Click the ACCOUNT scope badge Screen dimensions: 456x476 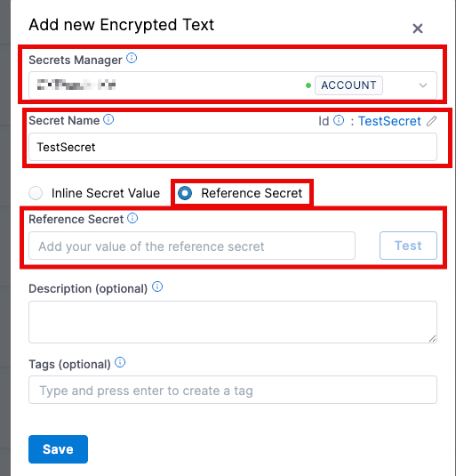click(348, 85)
